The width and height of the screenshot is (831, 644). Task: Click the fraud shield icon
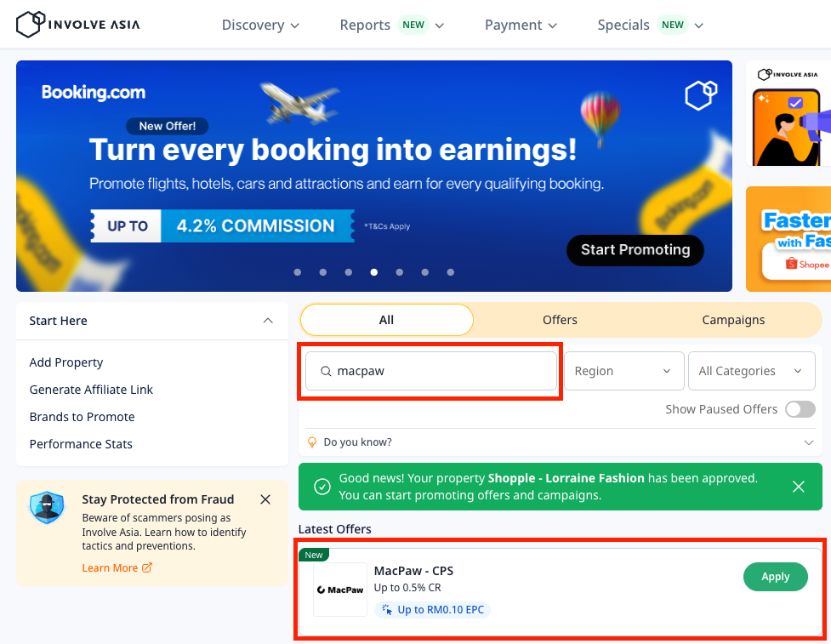pyautogui.click(x=47, y=507)
